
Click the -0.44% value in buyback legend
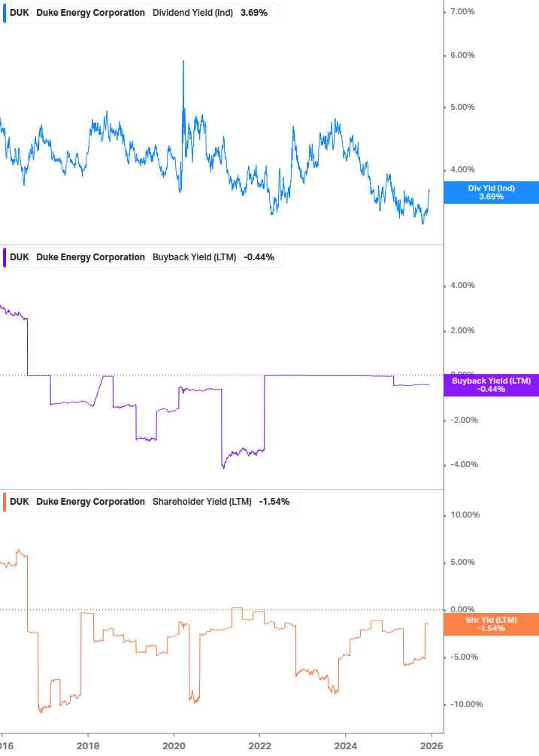[x=259, y=257]
